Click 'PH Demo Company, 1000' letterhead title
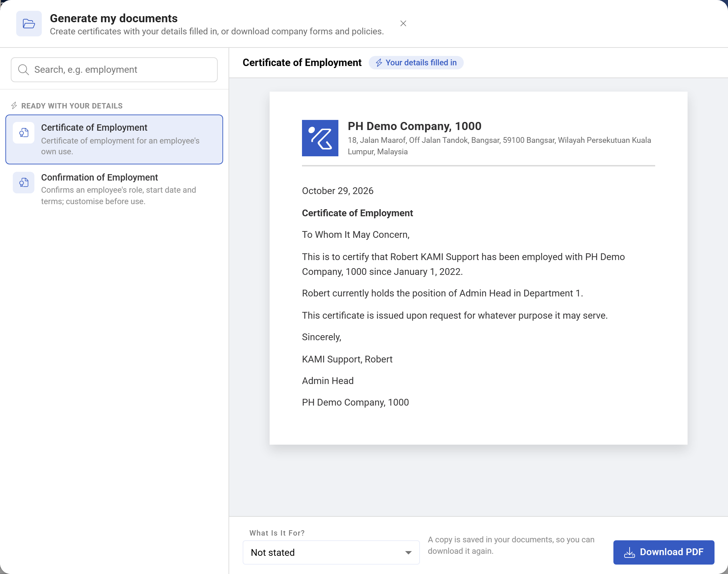Screen dimensions: 728x574 tap(415, 126)
